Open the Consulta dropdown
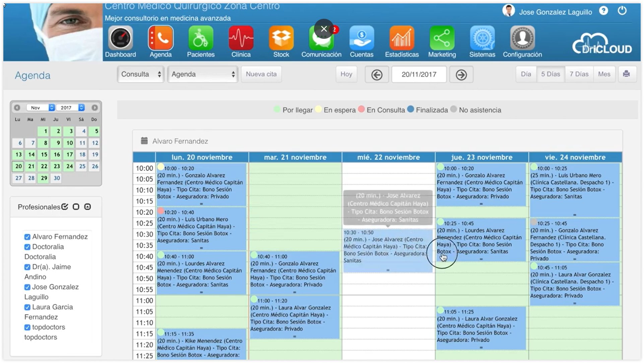 point(141,74)
